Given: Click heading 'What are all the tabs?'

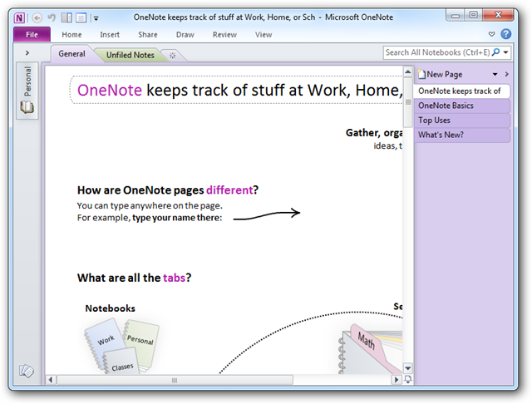Looking at the screenshot, I should [x=135, y=278].
